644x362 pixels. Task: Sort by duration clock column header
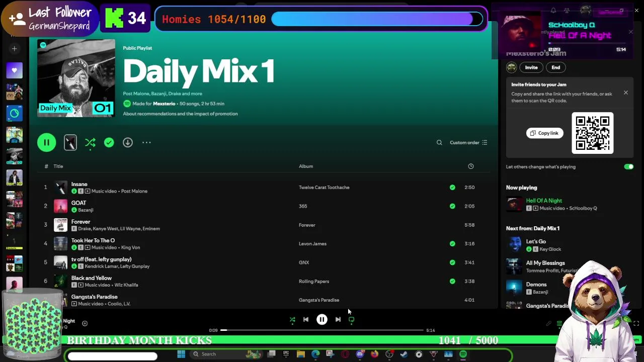[x=471, y=166]
